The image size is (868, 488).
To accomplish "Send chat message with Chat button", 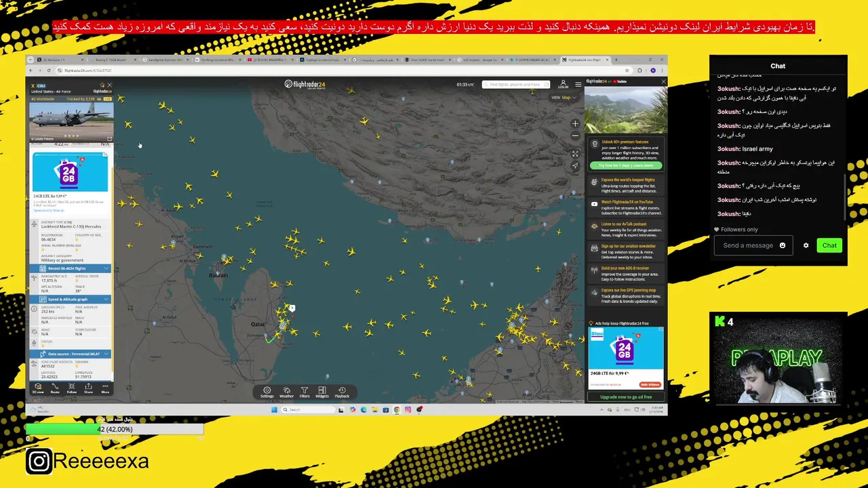I will 829,245.
